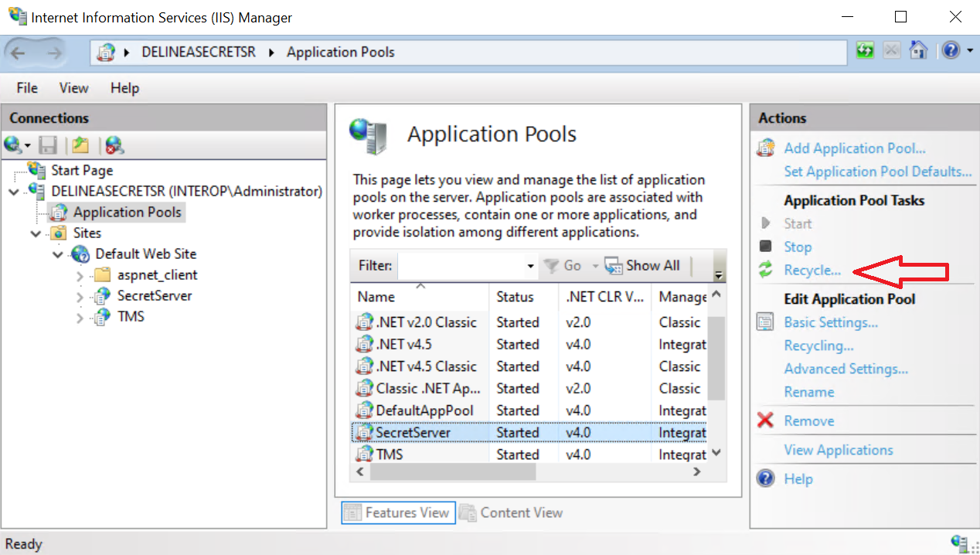Expand the SecretServer site tree node
980x555 pixels.
[80, 296]
